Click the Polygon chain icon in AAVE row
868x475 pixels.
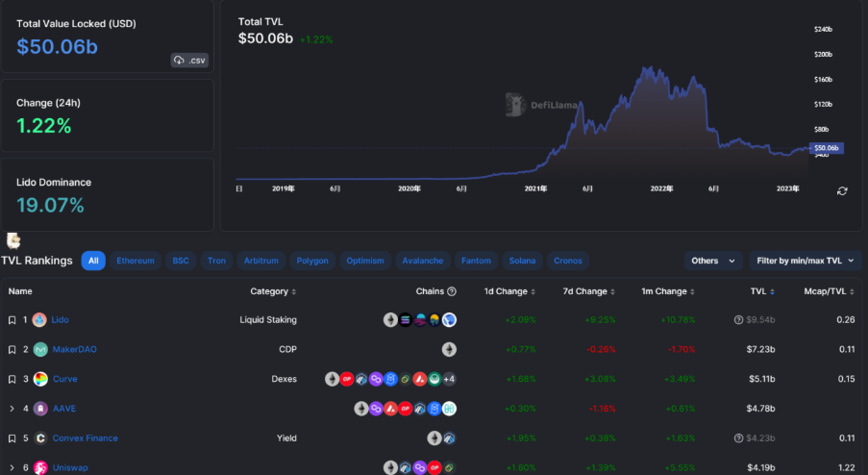pos(376,409)
